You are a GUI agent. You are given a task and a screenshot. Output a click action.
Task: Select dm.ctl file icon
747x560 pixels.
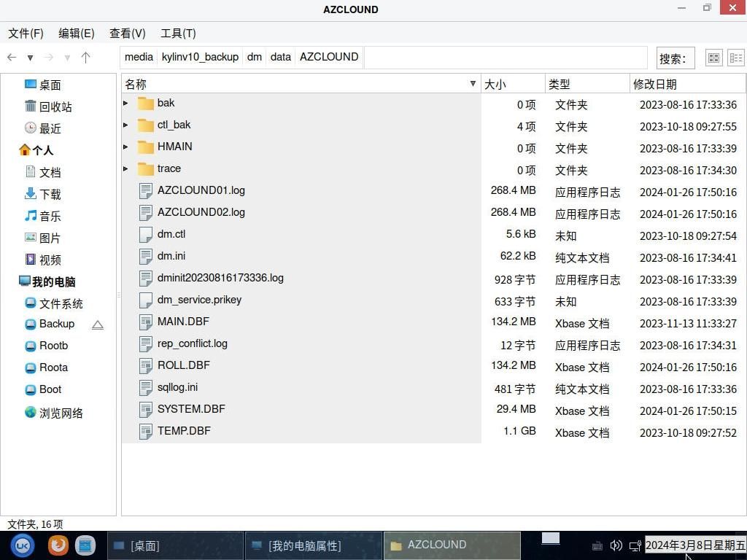coord(145,235)
